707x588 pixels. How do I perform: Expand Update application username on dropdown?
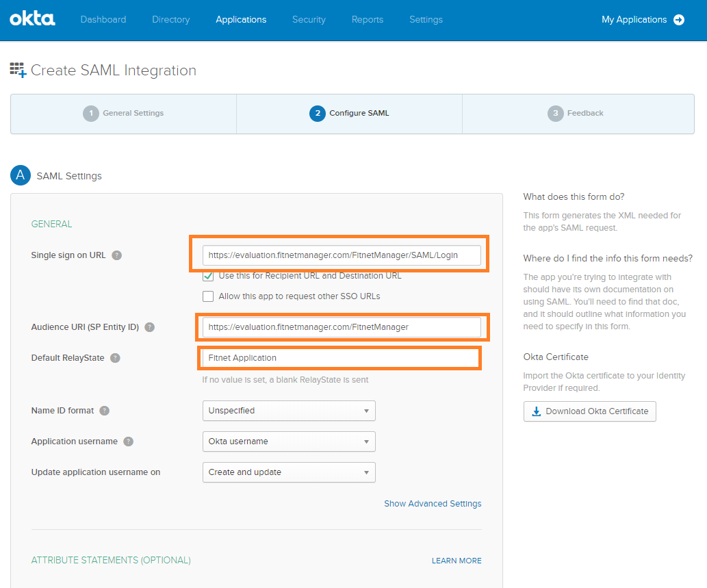pos(289,472)
